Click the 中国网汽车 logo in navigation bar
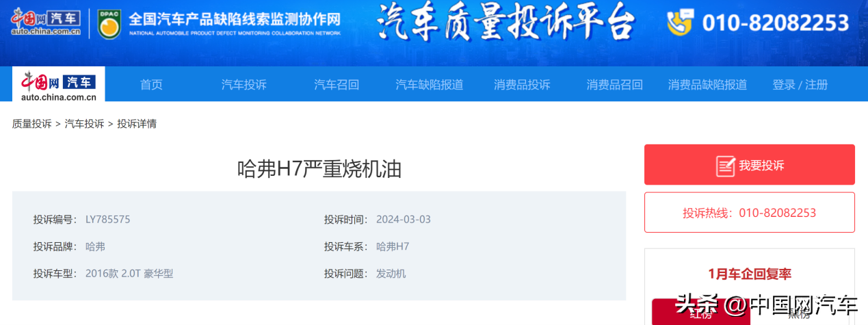 [59, 84]
